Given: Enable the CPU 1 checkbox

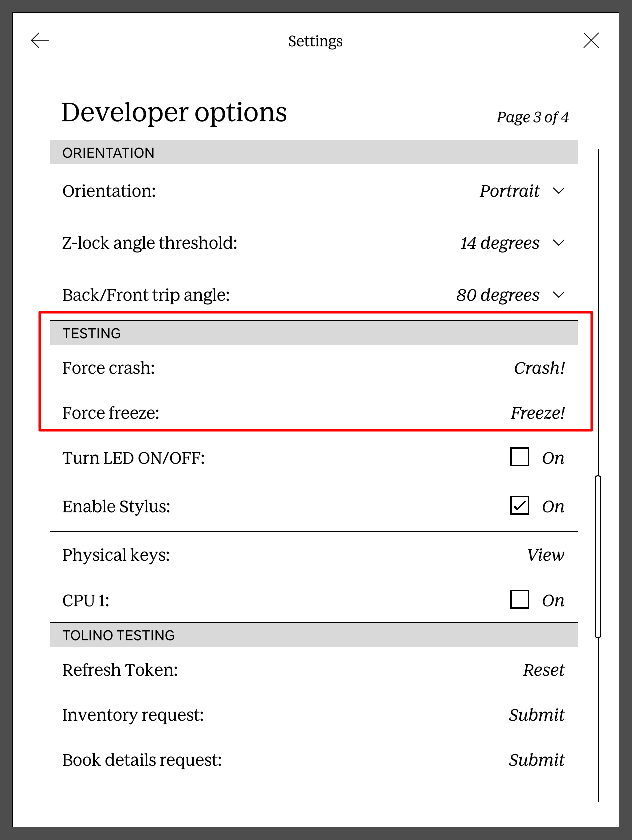Looking at the screenshot, I should pyautogui.click(x=520, y=599).
